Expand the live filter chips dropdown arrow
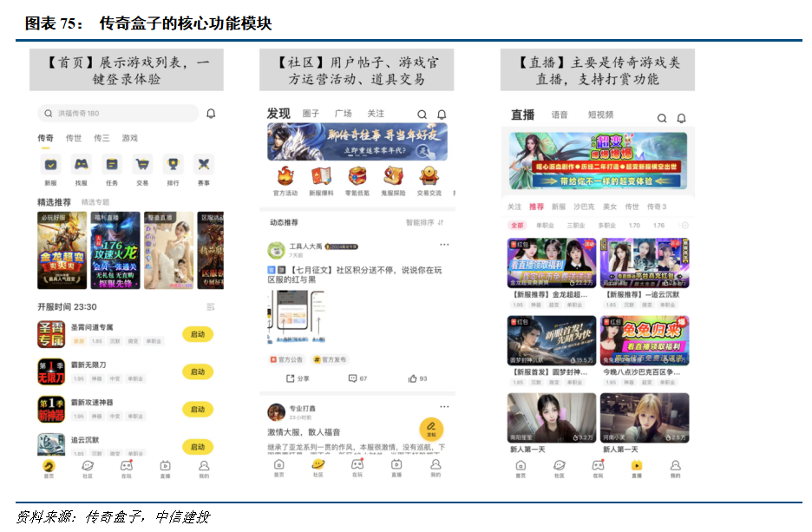Screen dimensions: 812x532 click(685, 226)
